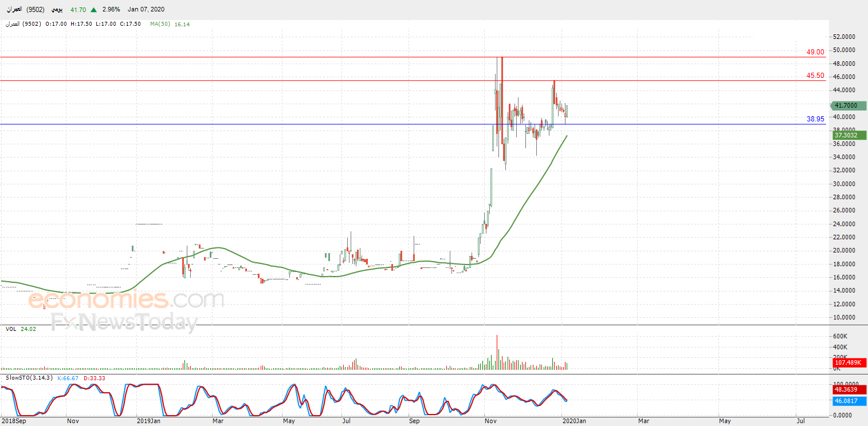Click the MA(50) indicator label
This screenshot has height=426, width=868.
[x=161, y=24]
